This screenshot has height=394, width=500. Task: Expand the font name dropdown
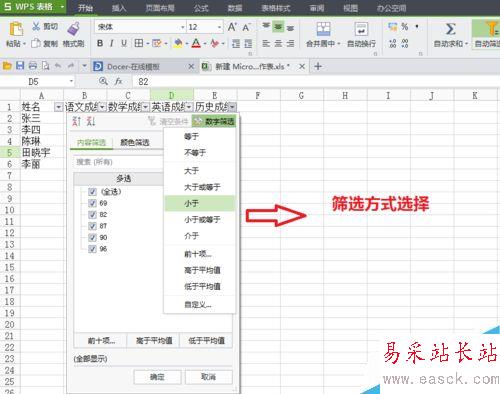183,27
